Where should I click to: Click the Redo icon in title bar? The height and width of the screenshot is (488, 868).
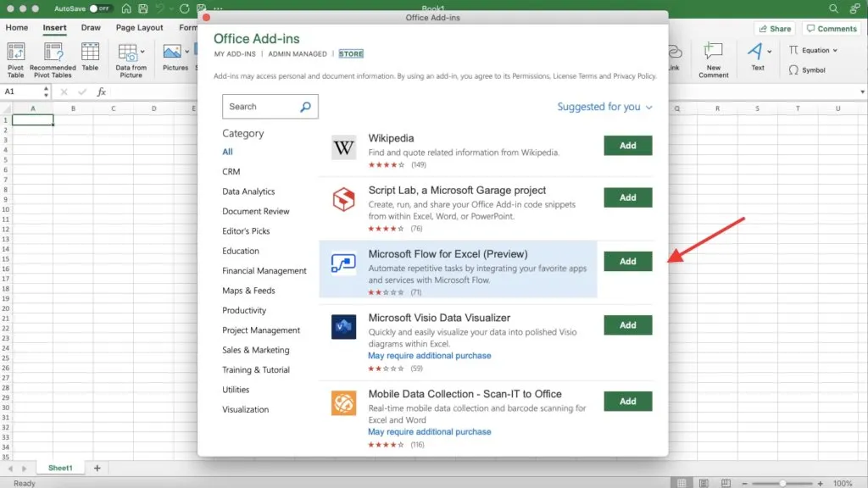184,8
